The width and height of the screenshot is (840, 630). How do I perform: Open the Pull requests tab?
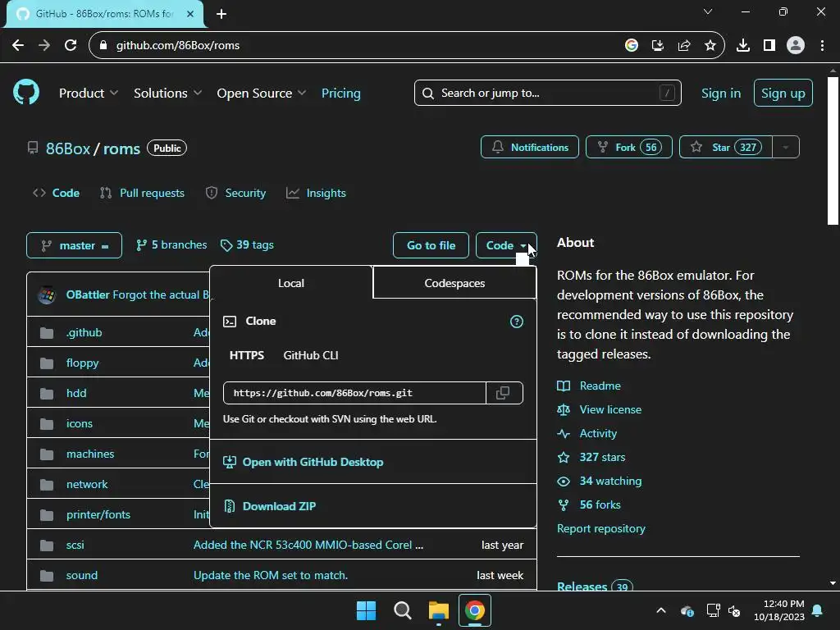pos(142,193)
